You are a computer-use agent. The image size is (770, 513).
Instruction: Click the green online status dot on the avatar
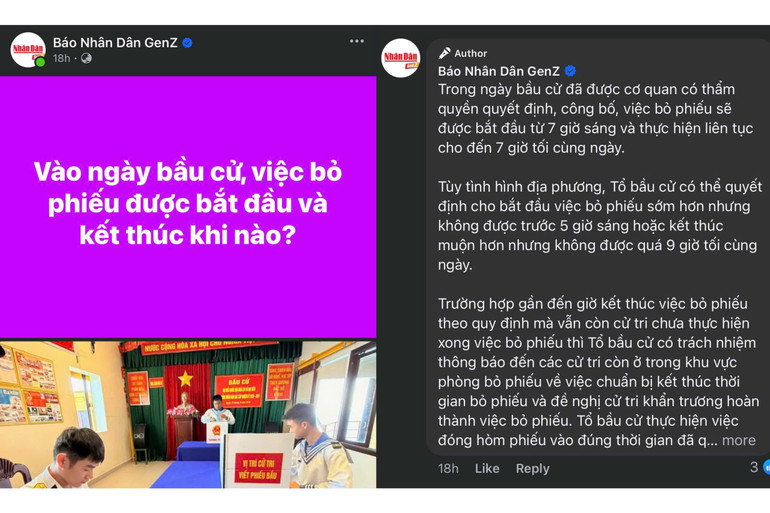pos(40,62)
